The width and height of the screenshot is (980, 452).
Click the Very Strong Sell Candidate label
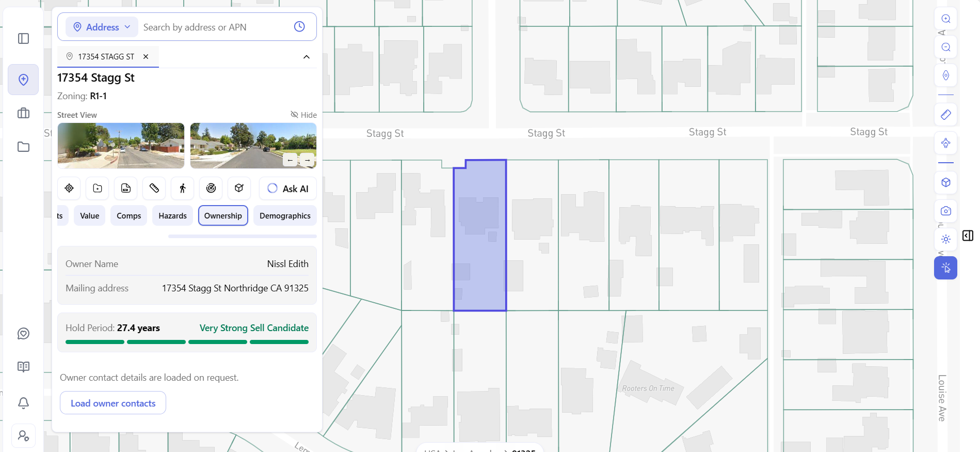254,328
